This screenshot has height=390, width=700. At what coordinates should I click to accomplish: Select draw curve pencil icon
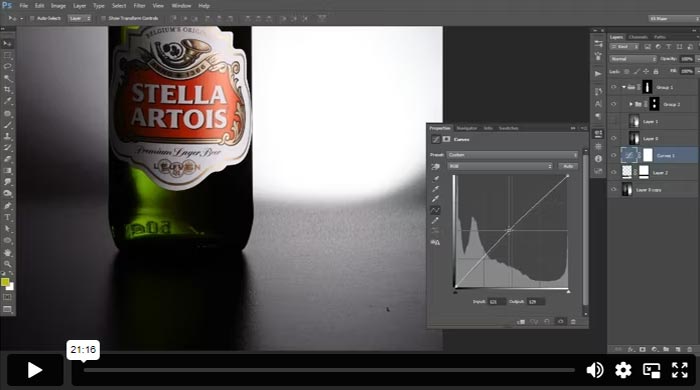[435, 220]
